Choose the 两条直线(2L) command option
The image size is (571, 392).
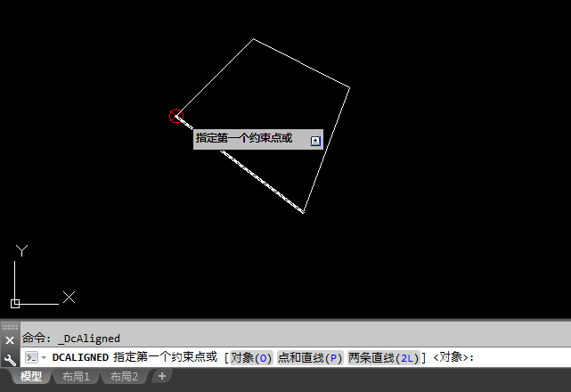click(383, 358)
